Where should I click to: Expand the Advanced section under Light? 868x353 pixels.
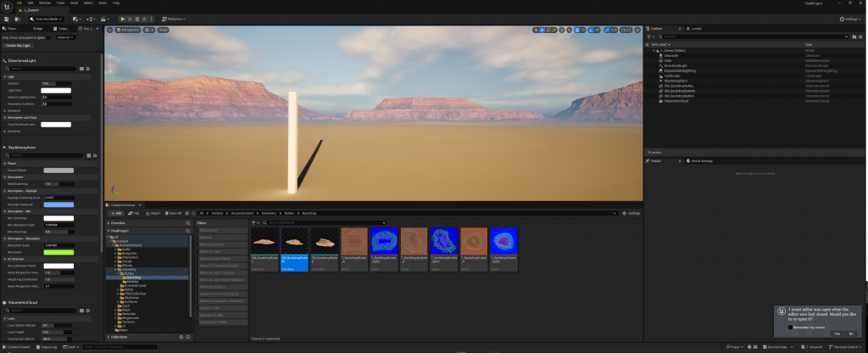tap(5, 110)
